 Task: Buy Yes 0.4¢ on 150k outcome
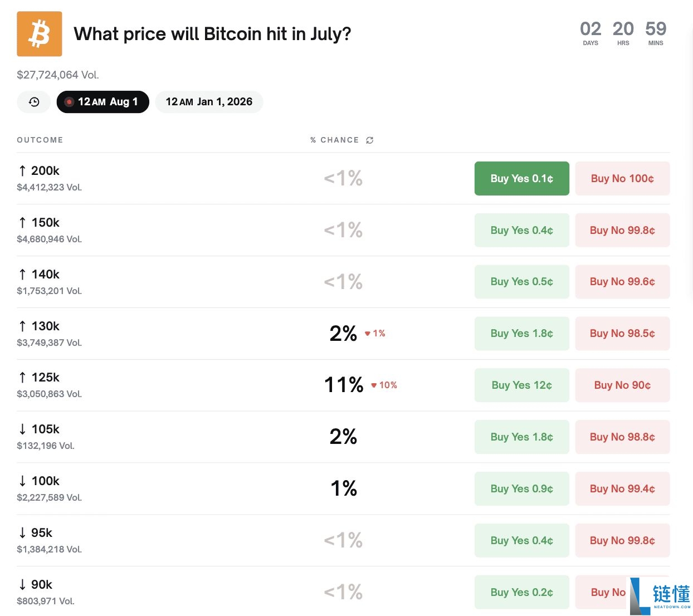coord(521,231)
